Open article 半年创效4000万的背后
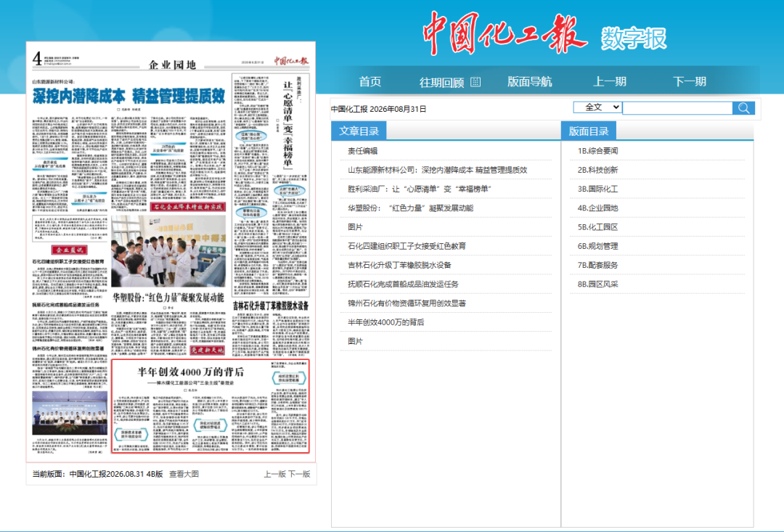 [x=386, y=322]
